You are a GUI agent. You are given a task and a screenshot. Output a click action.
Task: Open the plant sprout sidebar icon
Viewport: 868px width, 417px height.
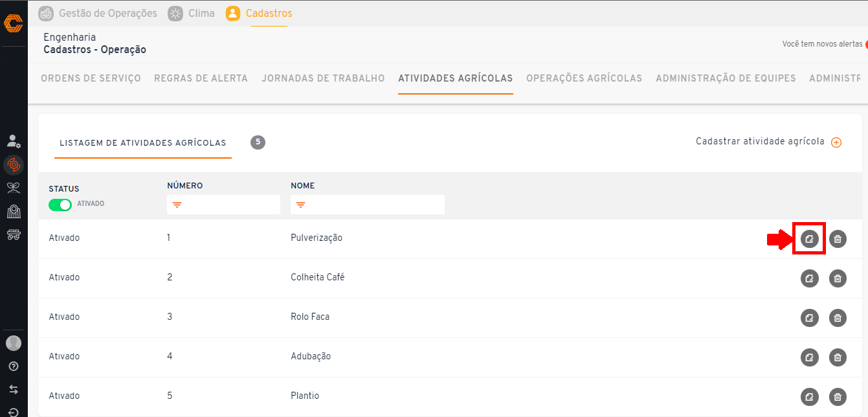(x=14, y=188)
